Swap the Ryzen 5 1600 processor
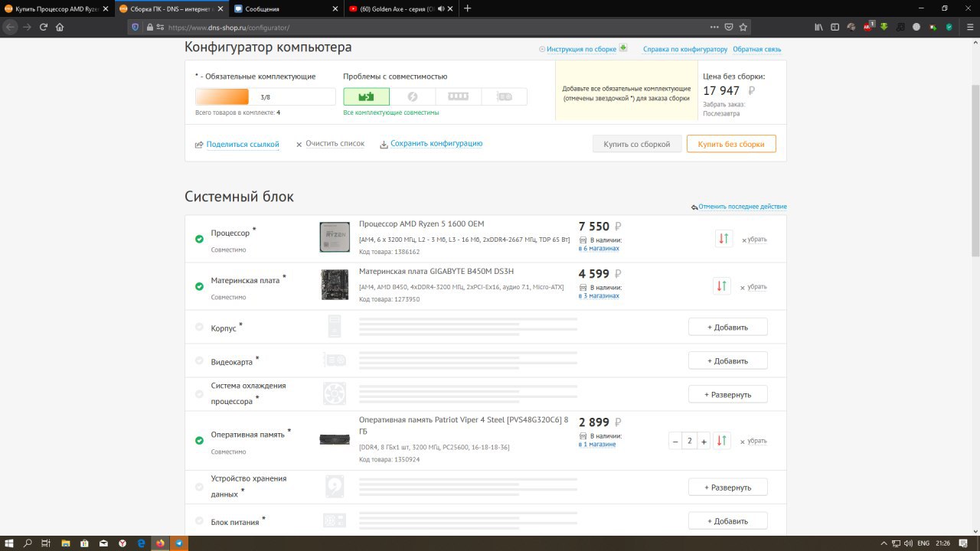 pos(724,239)
